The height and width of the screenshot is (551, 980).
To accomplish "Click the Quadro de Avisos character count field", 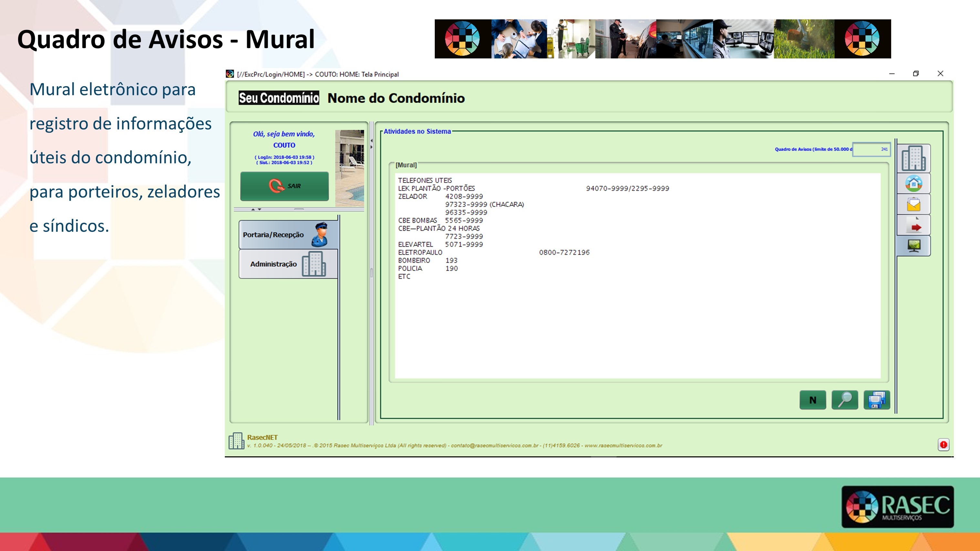I will 871,149.
